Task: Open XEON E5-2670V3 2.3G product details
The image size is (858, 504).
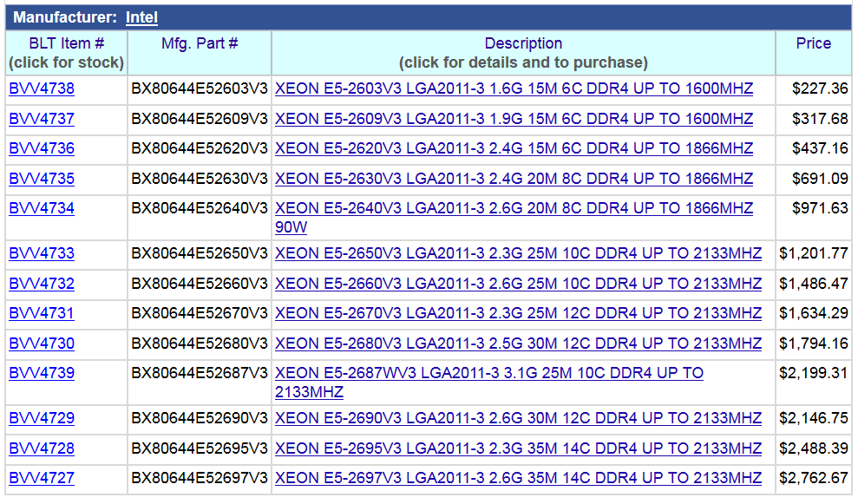Action: (518, 313)
